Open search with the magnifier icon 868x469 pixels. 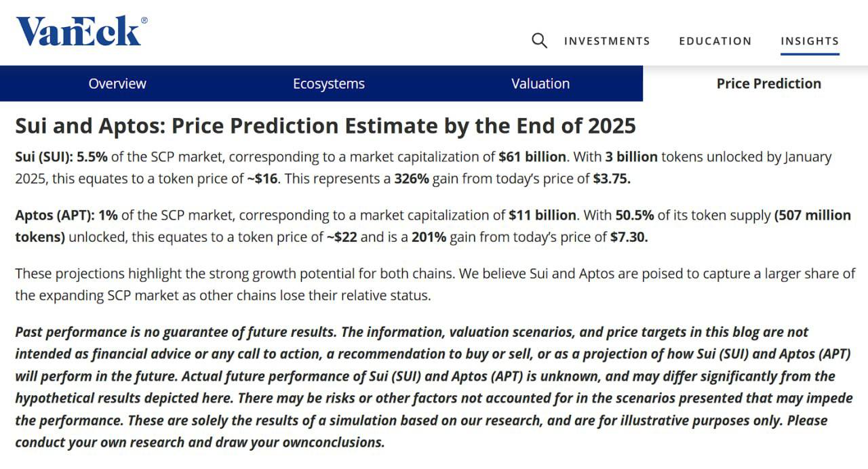click(x=539, y=41)
